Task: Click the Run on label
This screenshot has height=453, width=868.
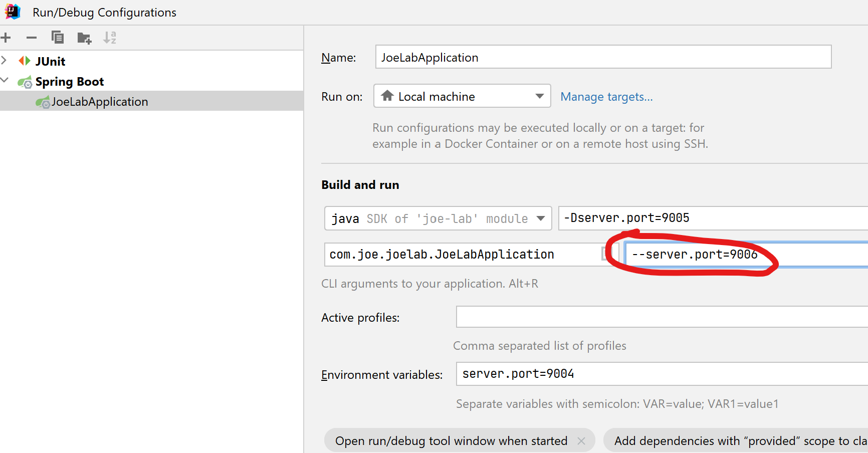Action: (x=342, y=97)
